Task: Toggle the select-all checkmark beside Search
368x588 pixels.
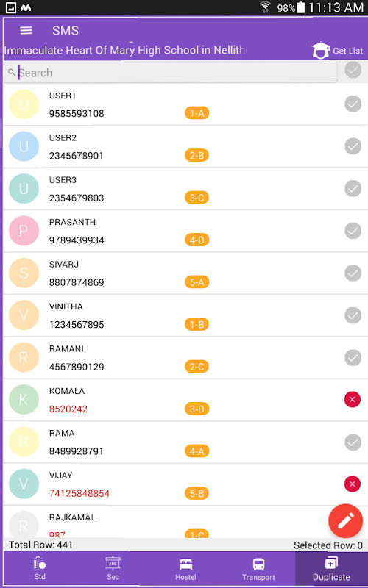Action: (x=353, y=70)
